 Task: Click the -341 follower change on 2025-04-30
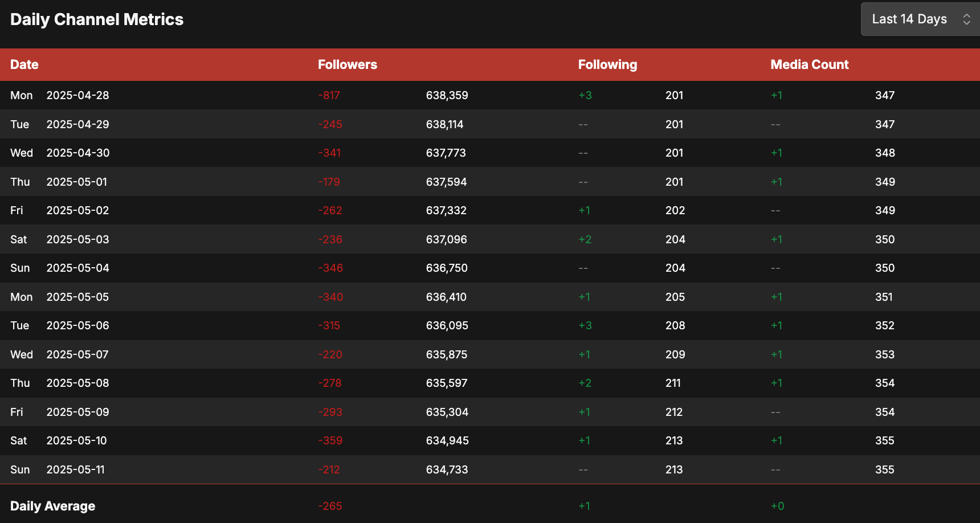pyautogui.click(x=329, y=153)
